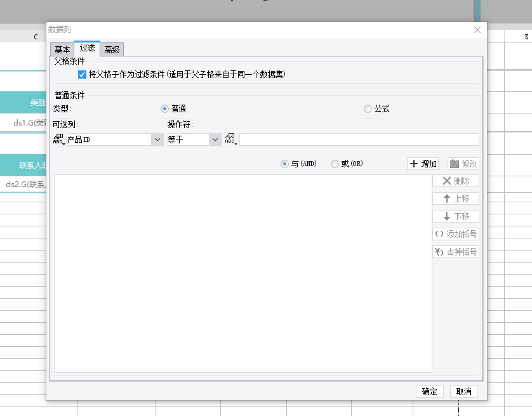The image size is (532, 416).
Task: Cancel with the 取消 button
Action: coord(464,392)
